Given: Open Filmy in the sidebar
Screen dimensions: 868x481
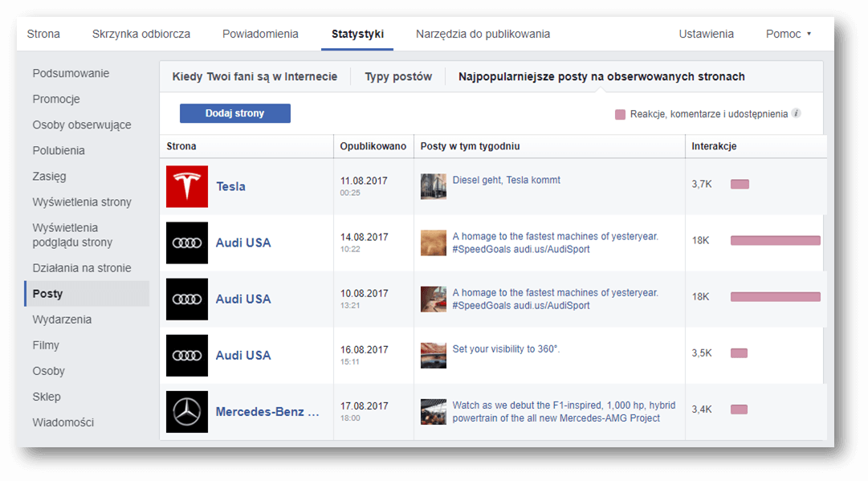Looking at the screenshot, I should coord(46,344).
